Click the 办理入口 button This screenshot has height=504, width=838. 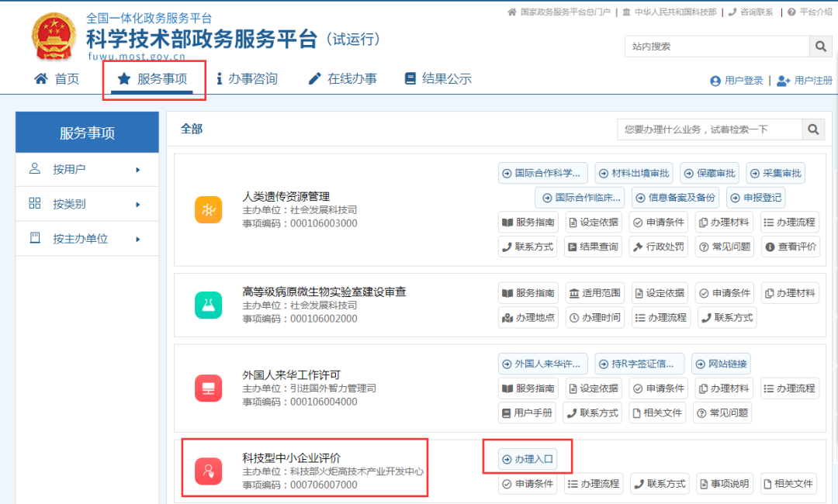528,459
